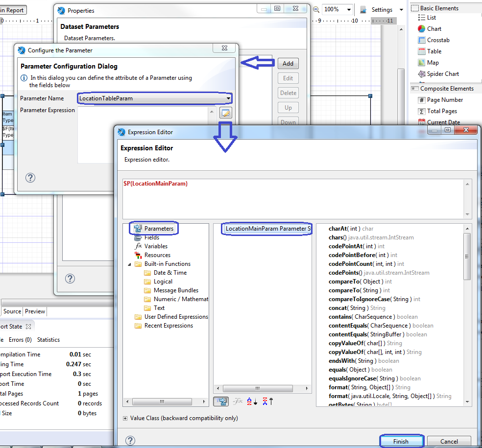Viewport: 482px width, 448px height.
Task: Select the concat( String ) method
Action: [357, 308]
